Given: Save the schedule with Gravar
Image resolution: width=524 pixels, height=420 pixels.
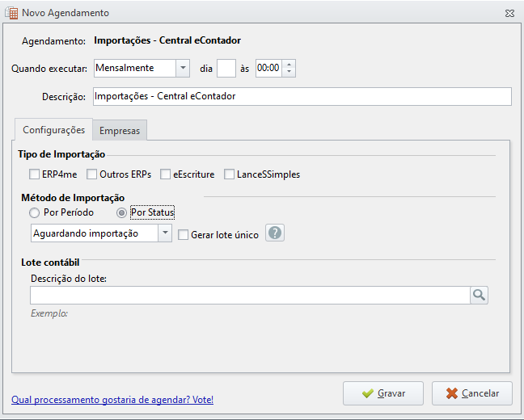Looking at the screenshot, I should (x=383, y=393).
